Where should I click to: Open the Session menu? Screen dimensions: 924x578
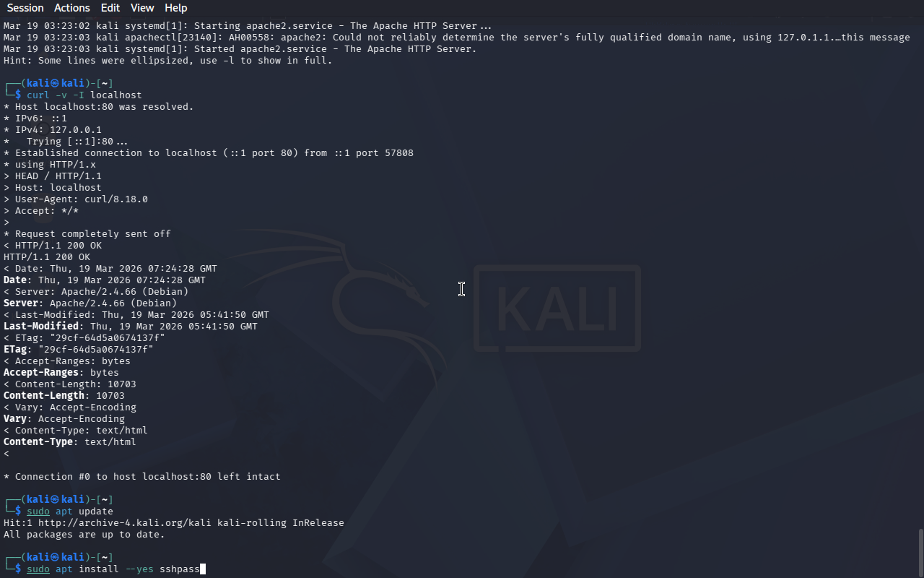pos(25,8)
